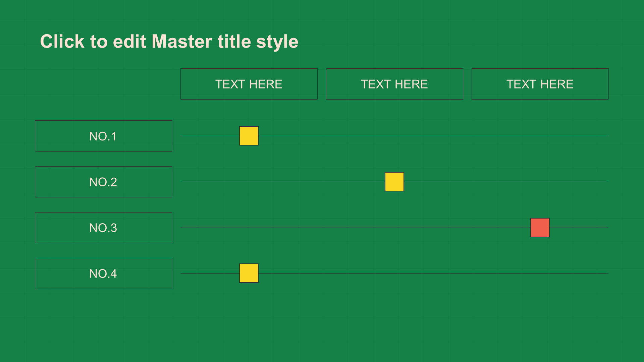
Task: Select the yellow marker on NO.1 row
Action: [x=248, y=136]
